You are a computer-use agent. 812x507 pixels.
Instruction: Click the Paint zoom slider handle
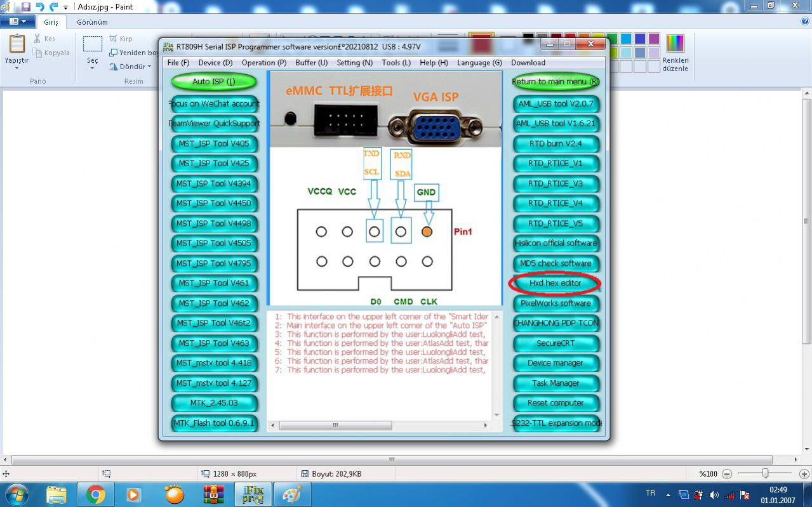pyautogui.click(x=766, y=474)
